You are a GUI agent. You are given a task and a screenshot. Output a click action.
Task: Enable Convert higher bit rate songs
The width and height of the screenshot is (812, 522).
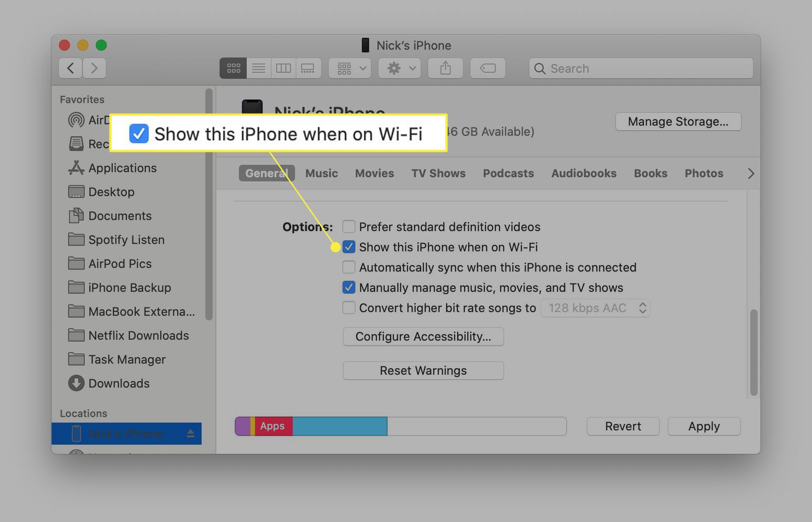[349, 307]
